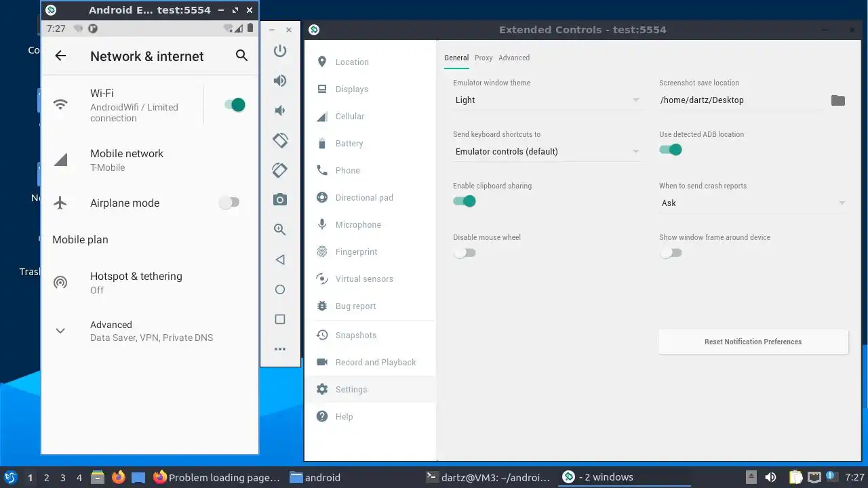Search in Android Network & internet settings
The image size is (868, 488).
pos(241,56)
